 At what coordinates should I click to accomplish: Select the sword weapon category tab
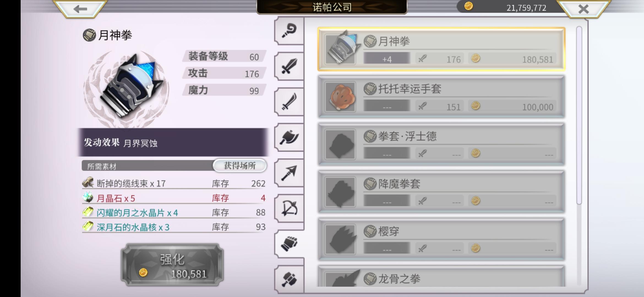pyautogui.click(x=289, y=66)
